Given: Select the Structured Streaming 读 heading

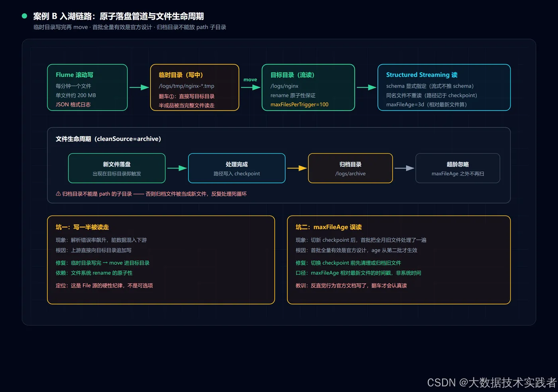Looking at the screenshot, I should click(422, 75).
